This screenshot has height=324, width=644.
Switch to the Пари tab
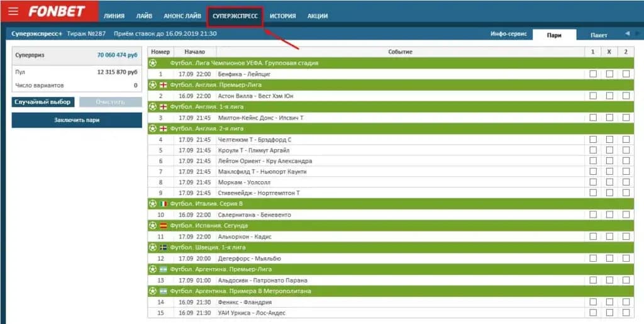(x=554, y=35)
